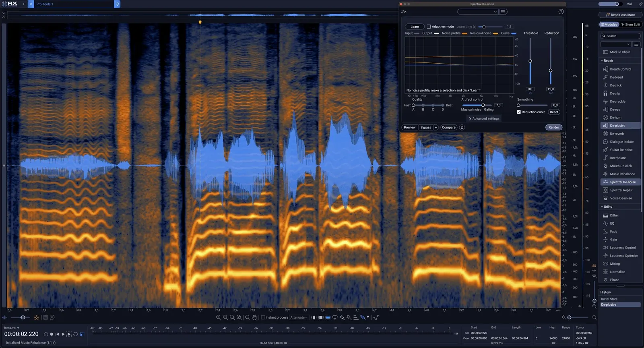The width and height of the screenshot is (644, 348).
Task: Open the De-click module
Action: 620,85
